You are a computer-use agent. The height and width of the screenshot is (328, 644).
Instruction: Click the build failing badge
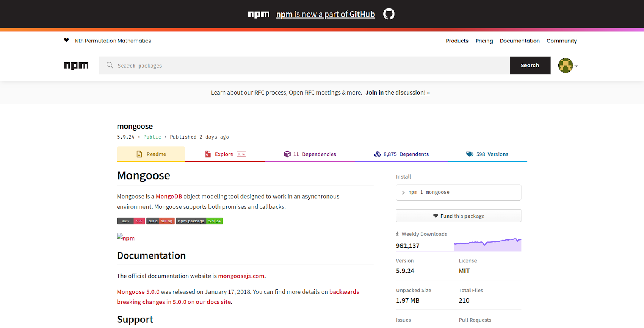tap(160, 221)
